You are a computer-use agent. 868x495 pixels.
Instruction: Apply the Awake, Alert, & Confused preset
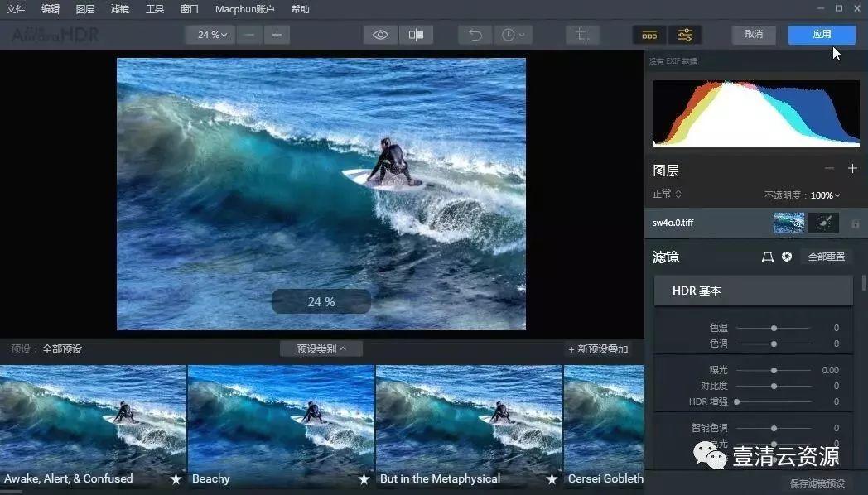[93, 425]
